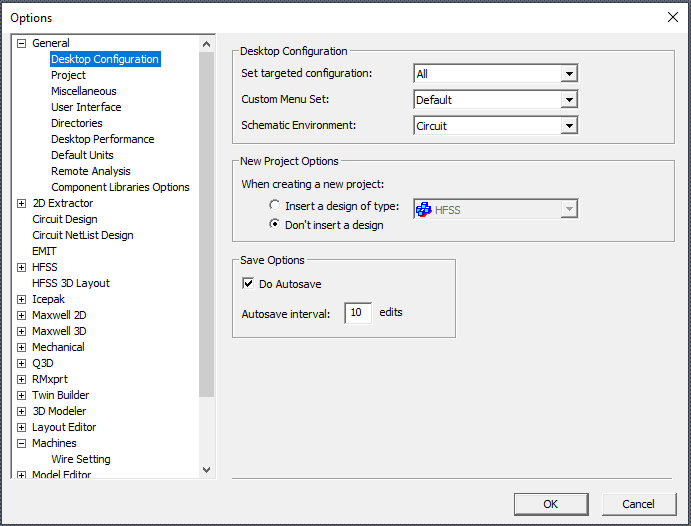
Task: Open Component Libraries Options page
Action: [x=120, y=187]
